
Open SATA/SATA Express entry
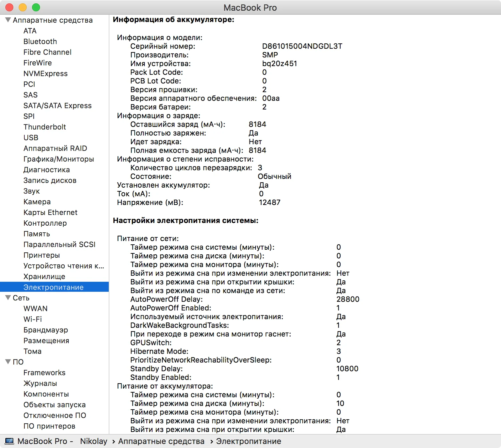57,105
